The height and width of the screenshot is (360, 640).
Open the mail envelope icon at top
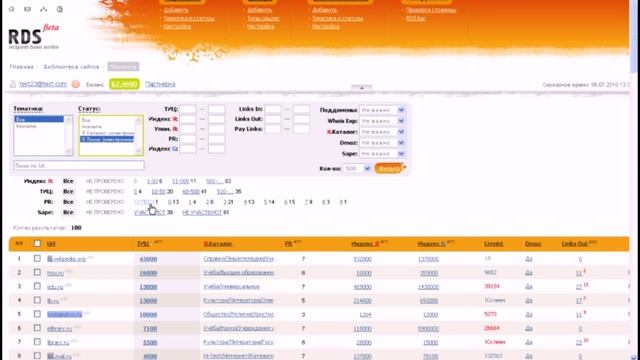(27, 9)
